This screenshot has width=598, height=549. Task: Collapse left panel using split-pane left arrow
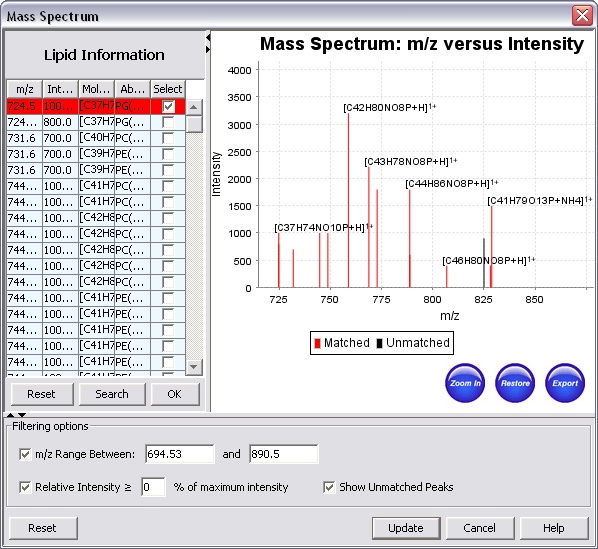click(208, 37)
